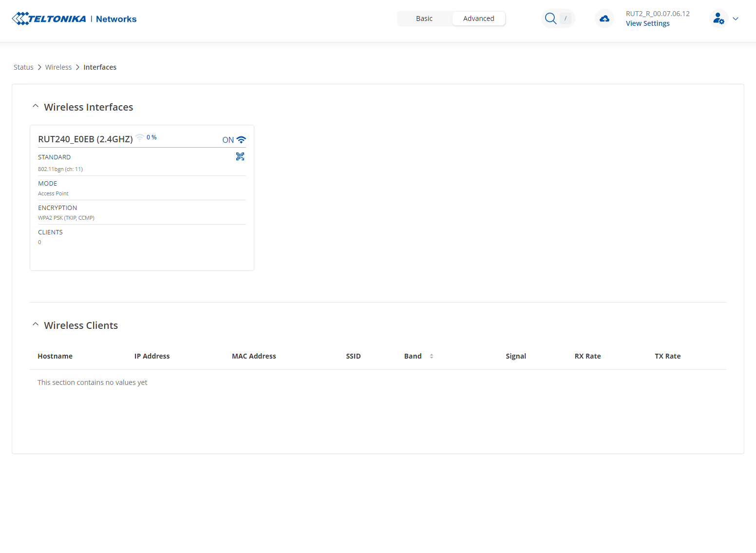Screen dimensions: 756x553
Task: Click the slash search shortcut field
Action: [x=565, y=19]
